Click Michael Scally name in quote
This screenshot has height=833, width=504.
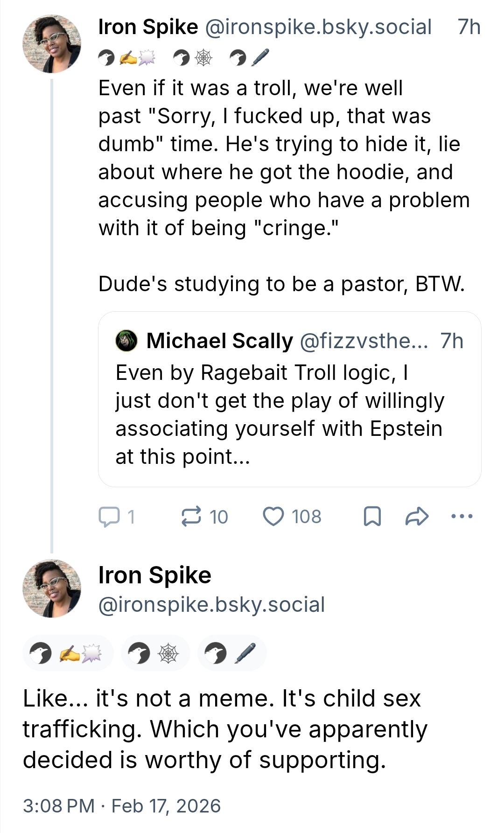click(x=219, y=341)
